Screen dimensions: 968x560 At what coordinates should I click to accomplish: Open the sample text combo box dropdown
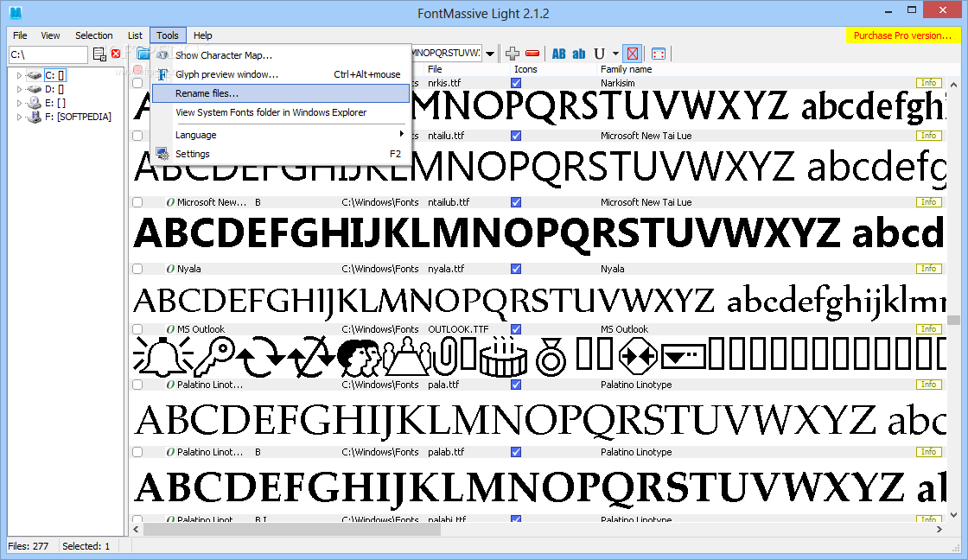(490, 54)
